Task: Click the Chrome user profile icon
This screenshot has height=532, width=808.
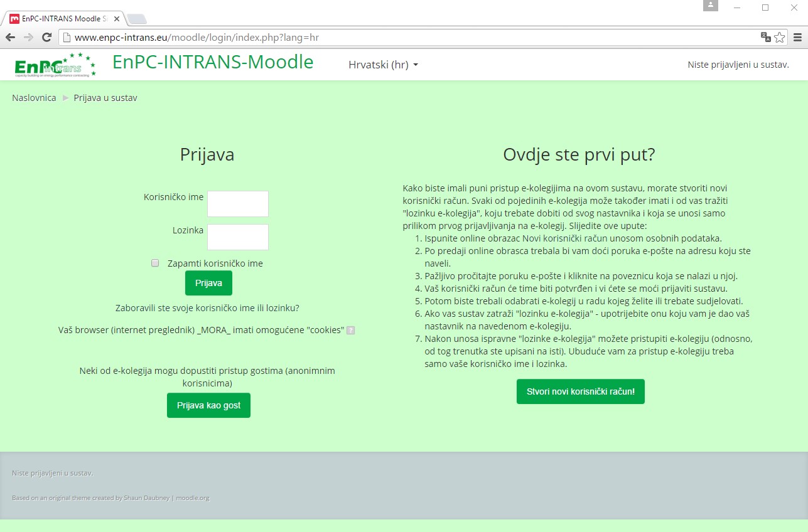Action: (x=710, y=6)
